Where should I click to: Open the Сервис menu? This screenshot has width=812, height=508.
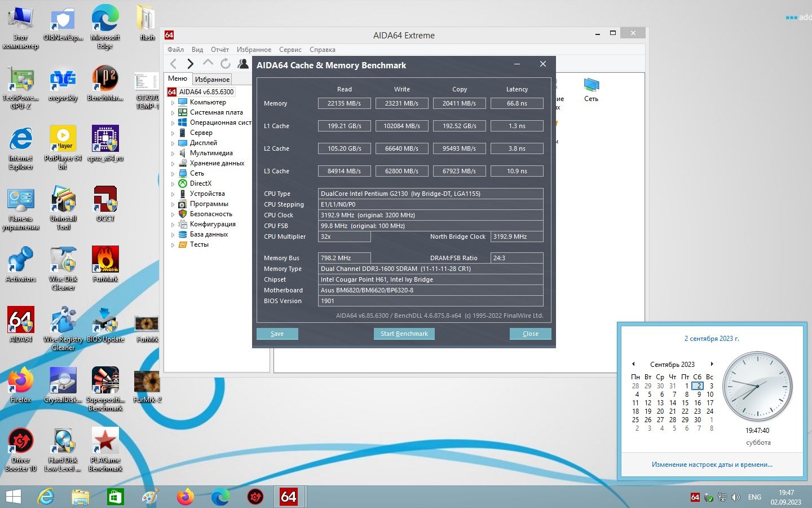(x=290, y=50)
